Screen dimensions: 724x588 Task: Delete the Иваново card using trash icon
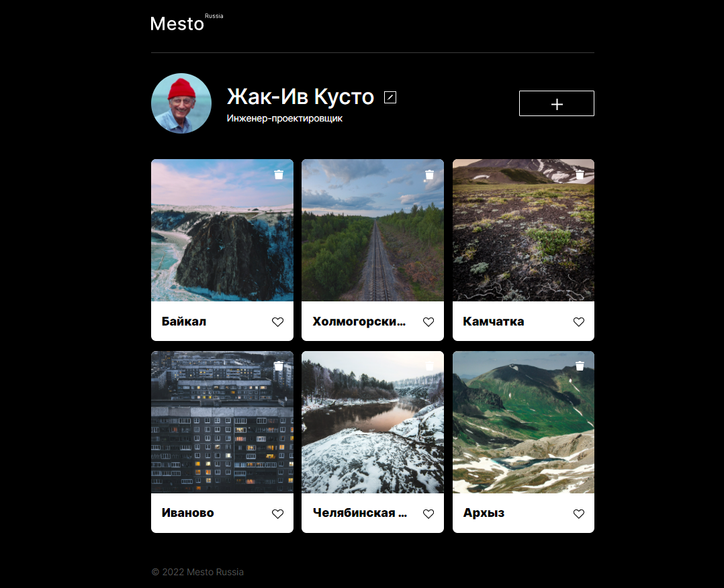point(279,366)
